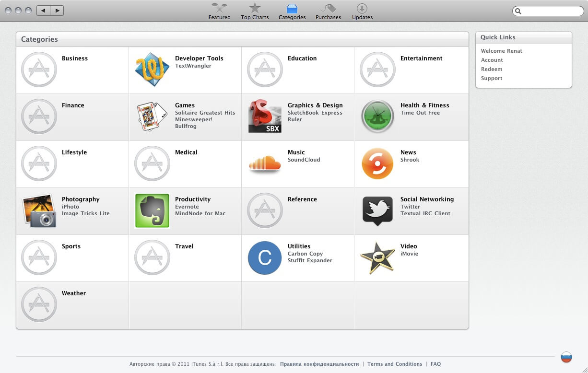
Task: Click the Lifestyle category placeholder icon
Action: [x=39, y=163]
